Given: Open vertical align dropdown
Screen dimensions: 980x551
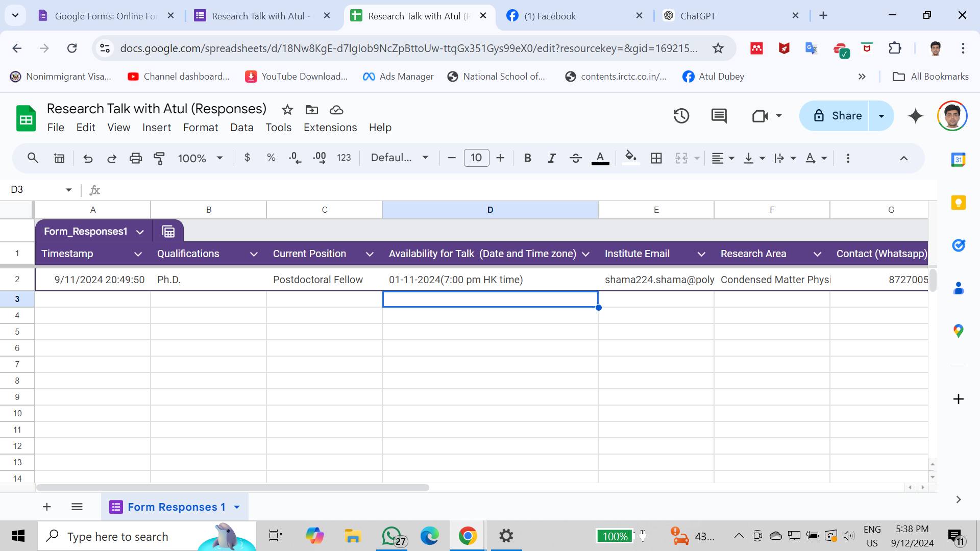Looking at the screenshot, I should pyautogui.click(x=754, y=158).
